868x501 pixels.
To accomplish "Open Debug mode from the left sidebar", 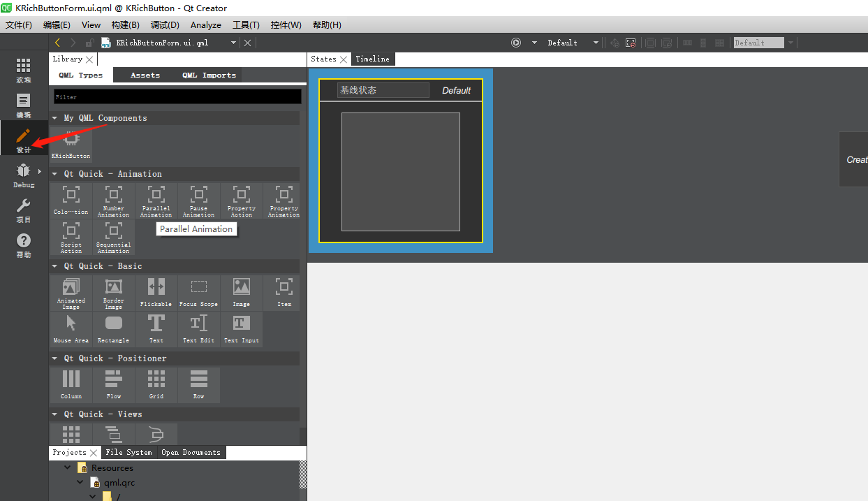I will tap(23, 175).
